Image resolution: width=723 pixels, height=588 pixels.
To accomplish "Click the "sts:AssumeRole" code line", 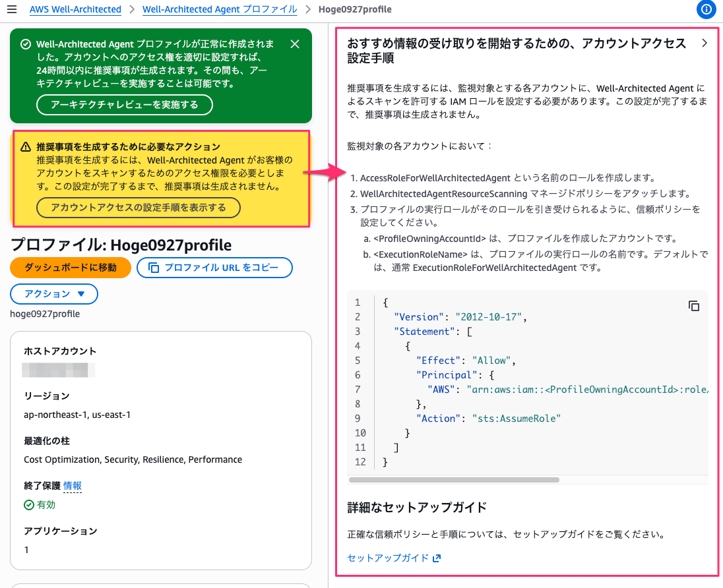I will pyautogui.click(x=488, y=419).
